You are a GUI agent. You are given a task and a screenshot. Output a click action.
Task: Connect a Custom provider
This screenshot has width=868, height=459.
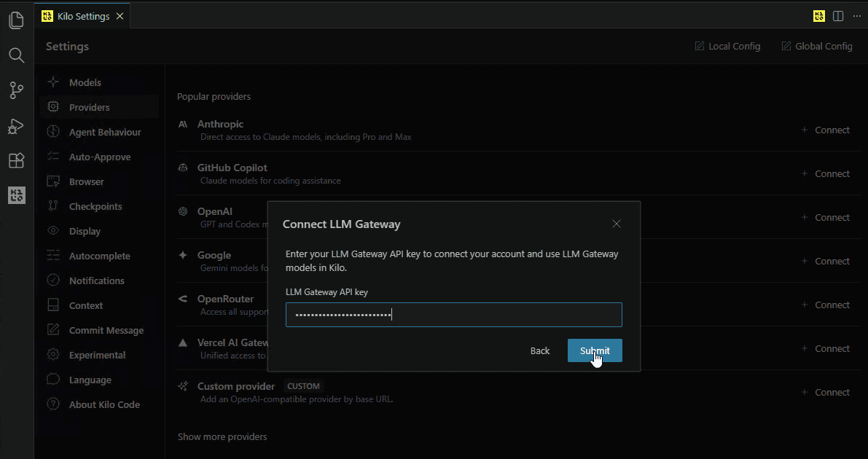coord(826,393)
